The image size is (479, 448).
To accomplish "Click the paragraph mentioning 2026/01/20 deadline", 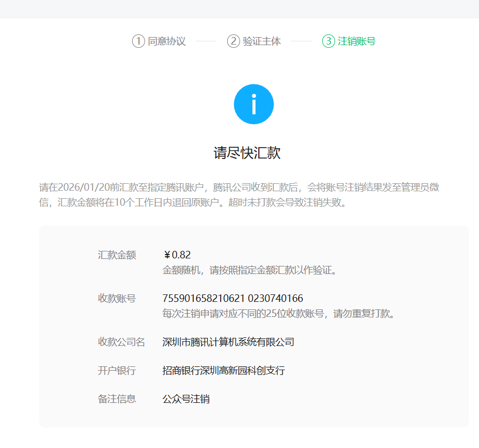I will click(x=239, y=194).
